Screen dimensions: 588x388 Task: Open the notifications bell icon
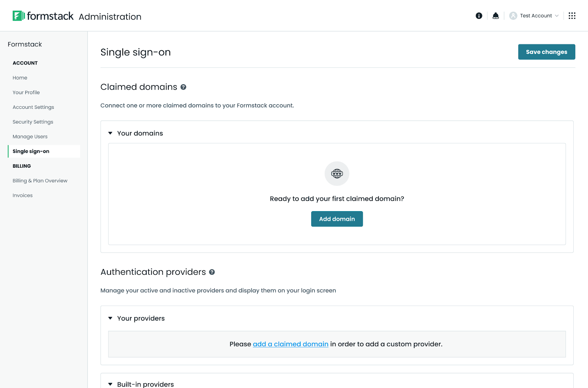coord(496,16)
